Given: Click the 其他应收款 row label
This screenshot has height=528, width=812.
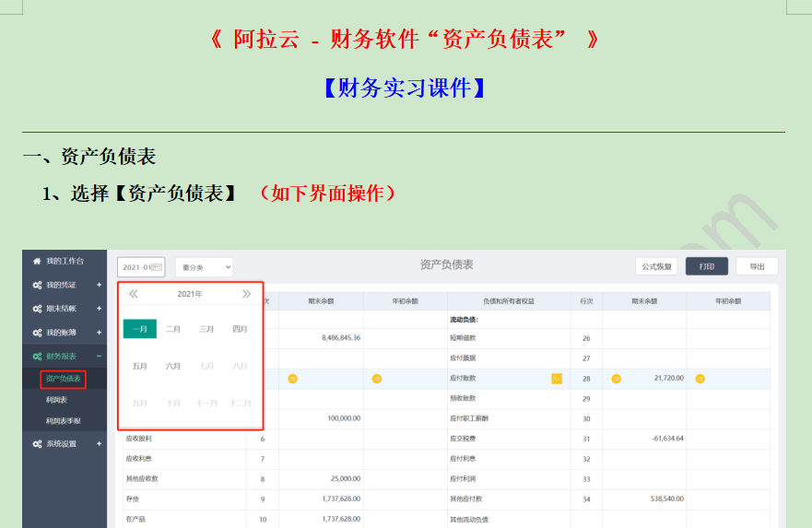Looking at the screenshot, I should point(142,479).
